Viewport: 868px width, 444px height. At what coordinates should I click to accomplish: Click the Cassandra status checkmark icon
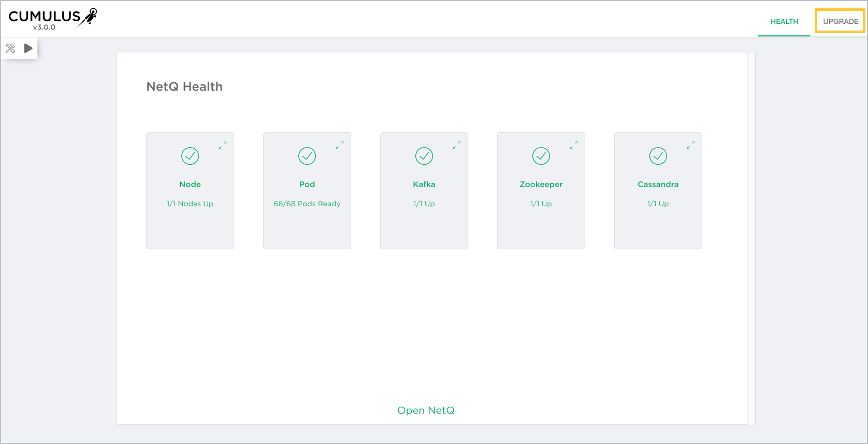658,156
